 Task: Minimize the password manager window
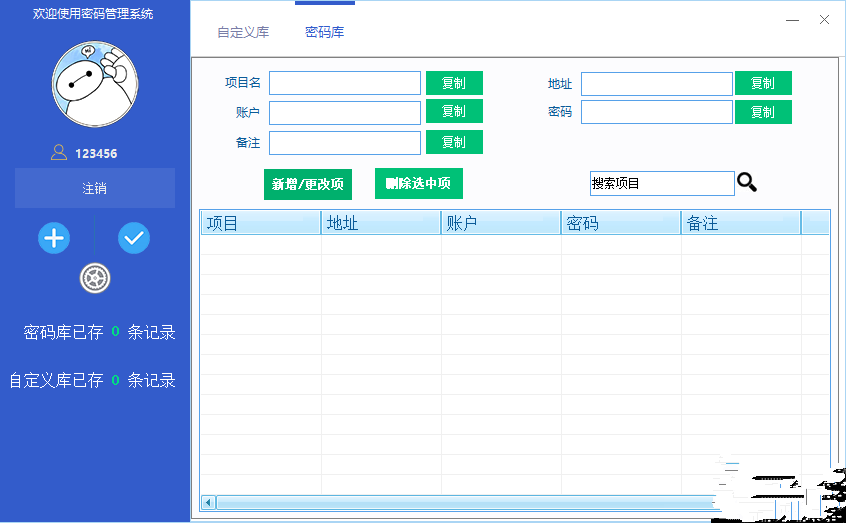792,20
